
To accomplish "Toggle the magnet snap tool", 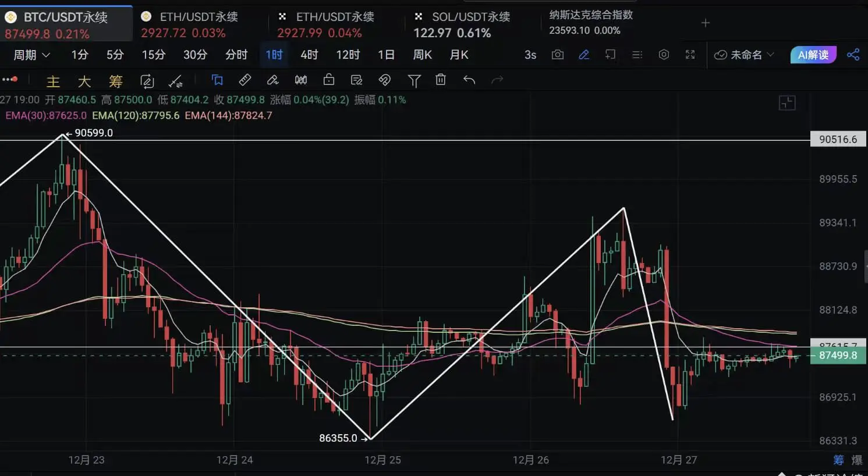I will coord(385,80).
